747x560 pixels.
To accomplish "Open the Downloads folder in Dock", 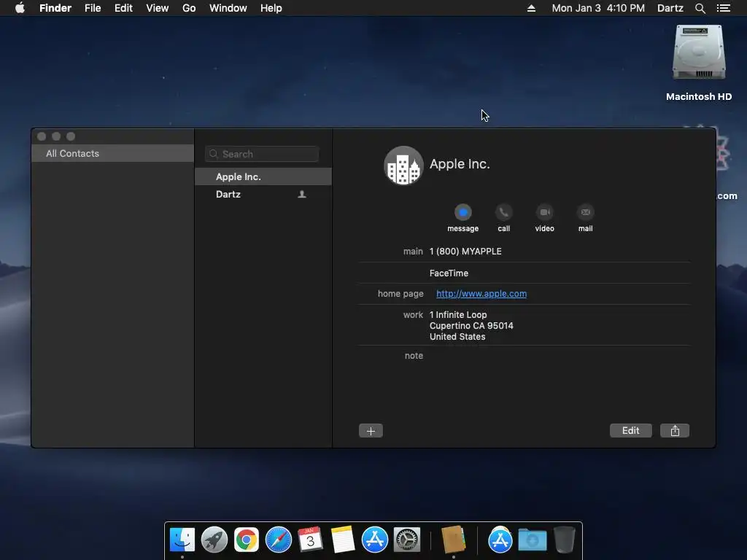I will 532,540.
